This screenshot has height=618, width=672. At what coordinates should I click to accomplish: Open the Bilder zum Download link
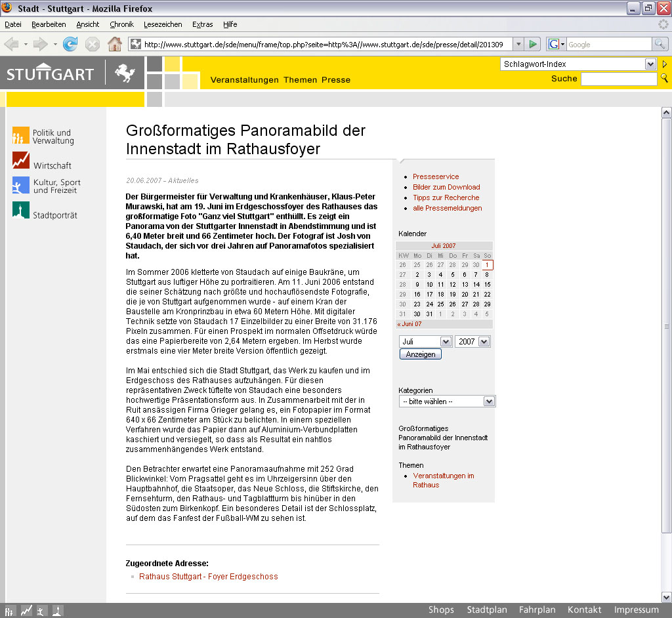coord(446,187)
